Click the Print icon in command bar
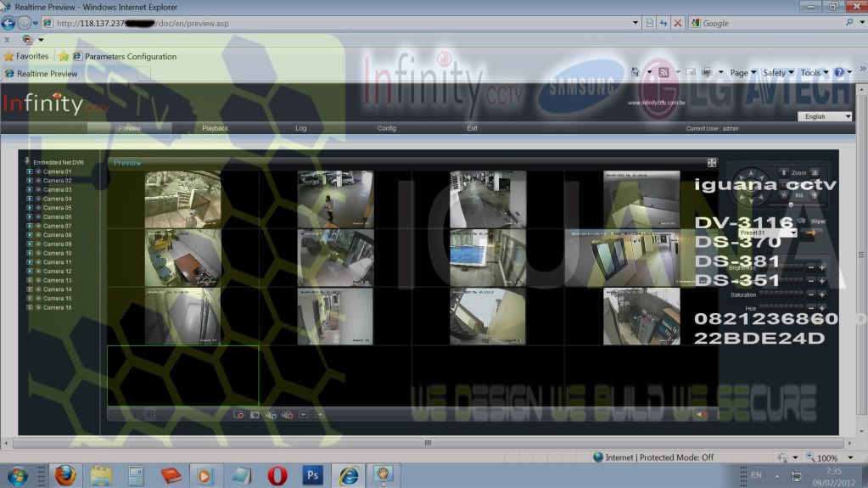Screen dimensions: 868x488 pos(707,72)
